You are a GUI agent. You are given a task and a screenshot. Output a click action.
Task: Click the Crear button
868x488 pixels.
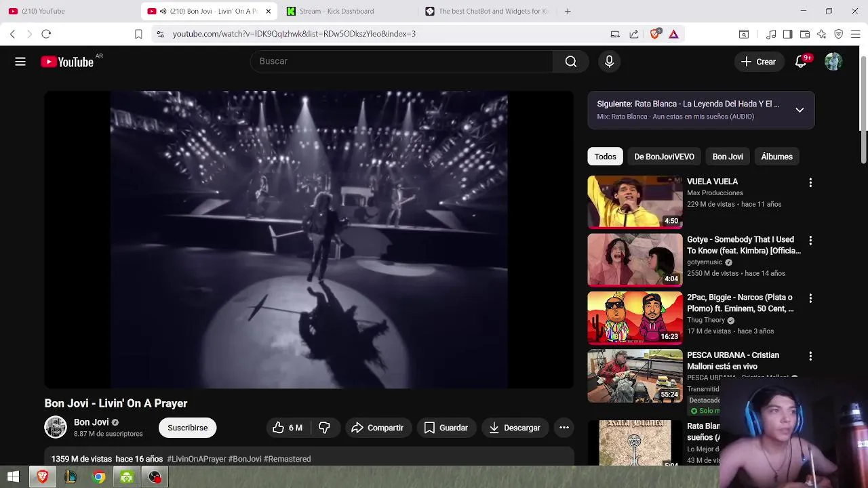pyautogui.click(x=759, y=62)
